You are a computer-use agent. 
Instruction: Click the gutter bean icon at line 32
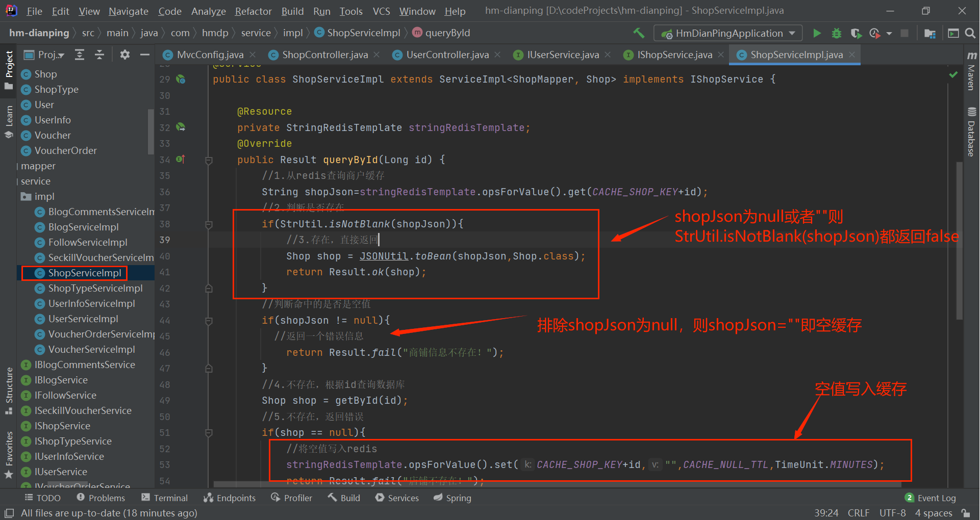click(181, 127)
